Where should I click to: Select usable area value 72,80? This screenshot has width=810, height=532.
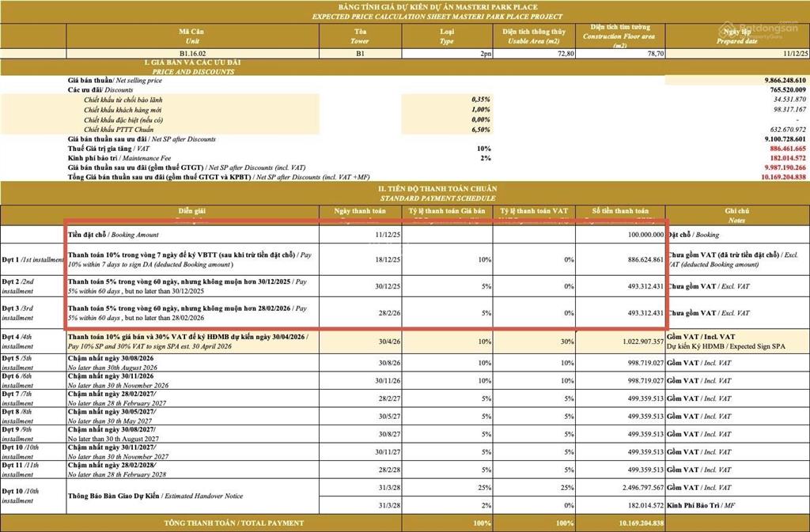534,53
